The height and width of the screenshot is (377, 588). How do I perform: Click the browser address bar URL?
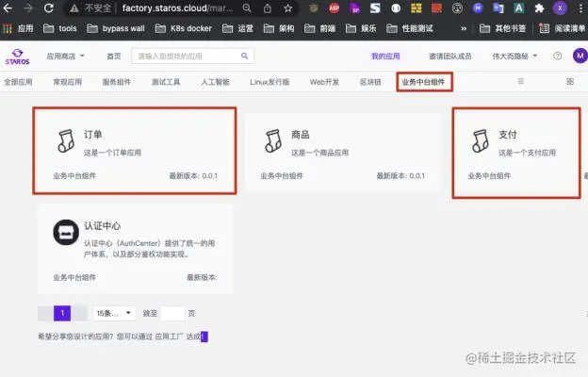[x=177, y=8]
